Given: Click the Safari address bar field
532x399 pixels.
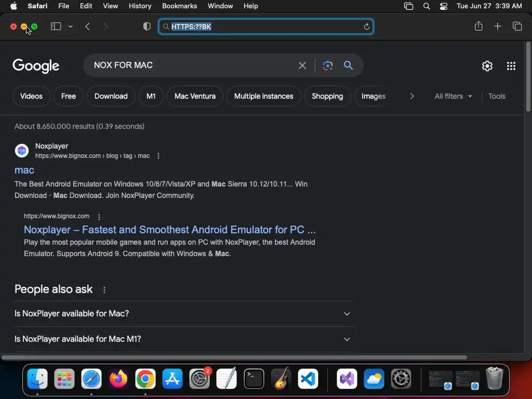Looking at the screenshot, I should click(266, 26).
